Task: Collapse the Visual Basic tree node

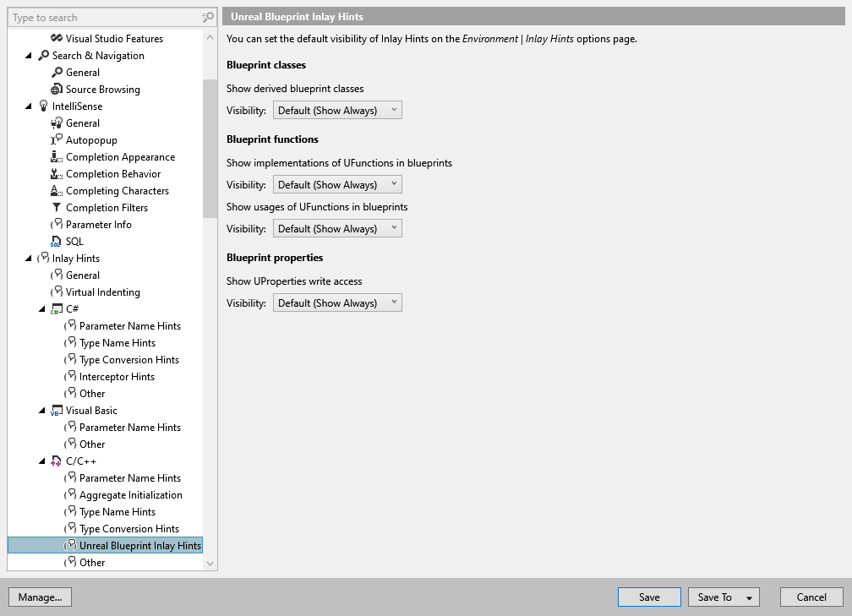Action: (x=42, y=410)
